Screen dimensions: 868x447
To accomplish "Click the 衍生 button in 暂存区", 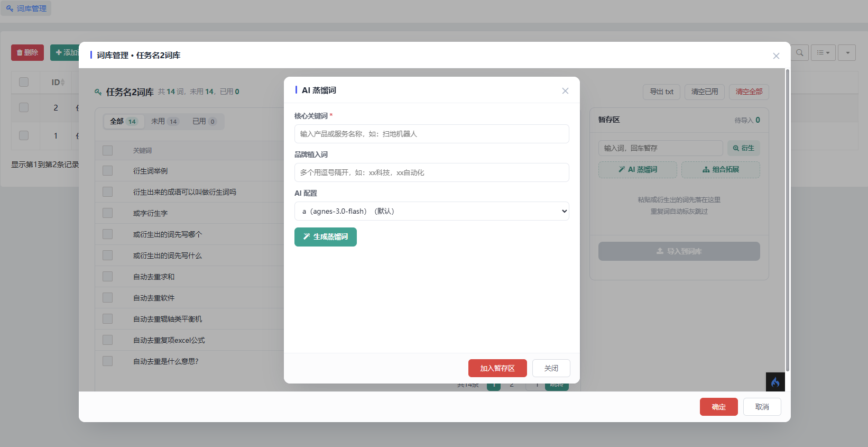I will coord(744,148).
